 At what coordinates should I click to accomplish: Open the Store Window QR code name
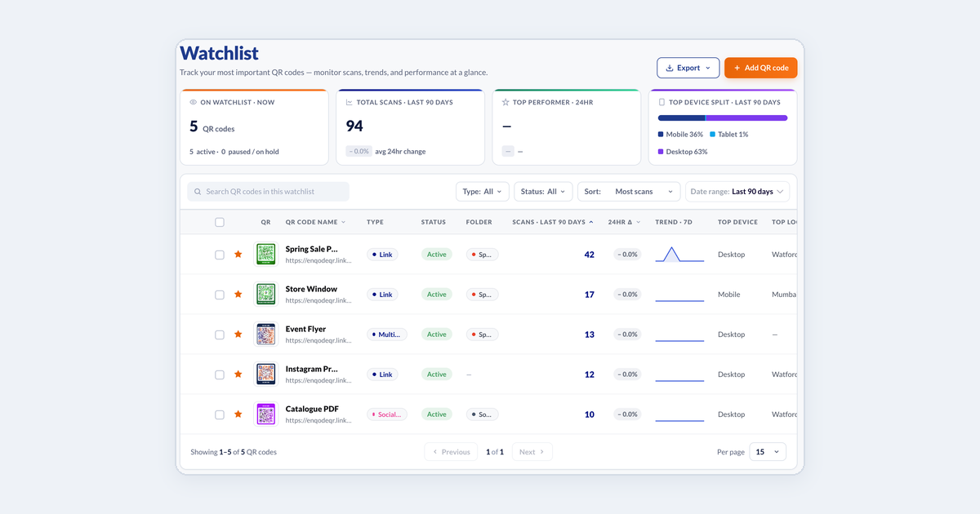[x=311, y=289]
